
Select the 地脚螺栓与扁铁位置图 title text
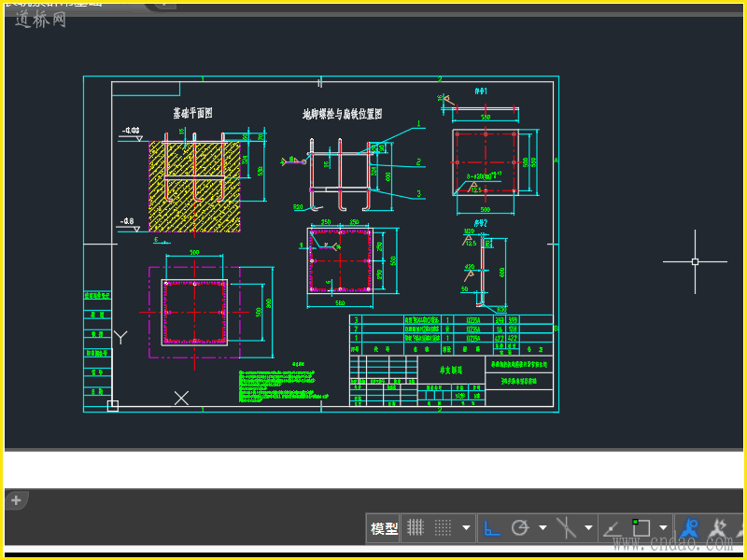(x=342, y=114)
